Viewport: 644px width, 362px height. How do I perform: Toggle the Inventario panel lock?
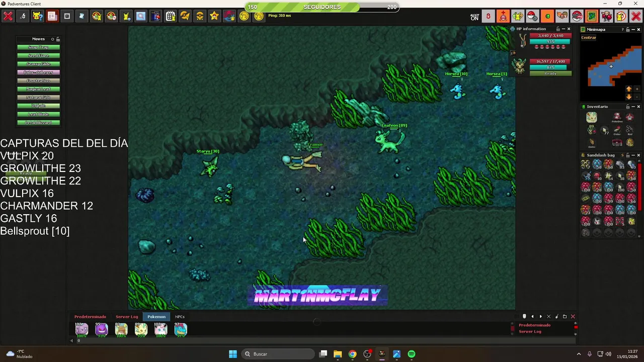[628, 107]
